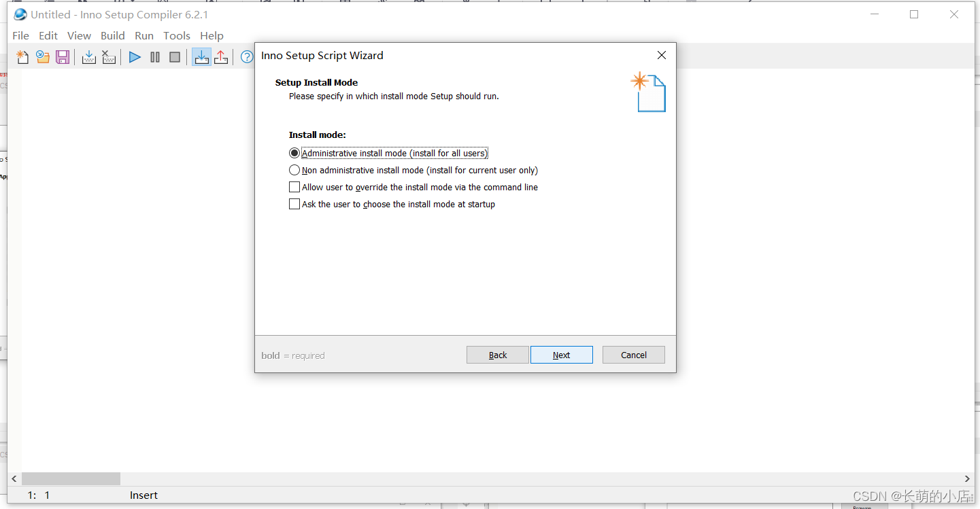Open help via the question mark icon
Image resolution: width=980 pixels, height=509 pixels.
[247, 57]
